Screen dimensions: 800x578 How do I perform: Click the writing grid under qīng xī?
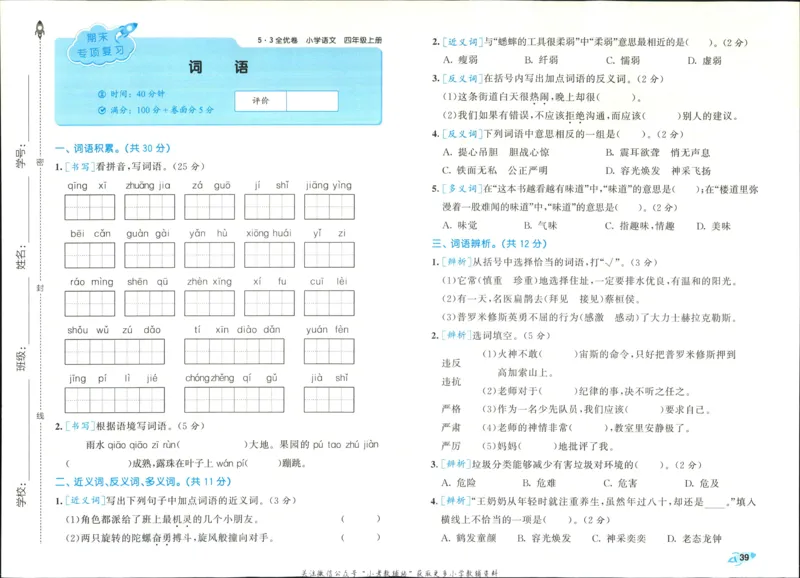90,207
